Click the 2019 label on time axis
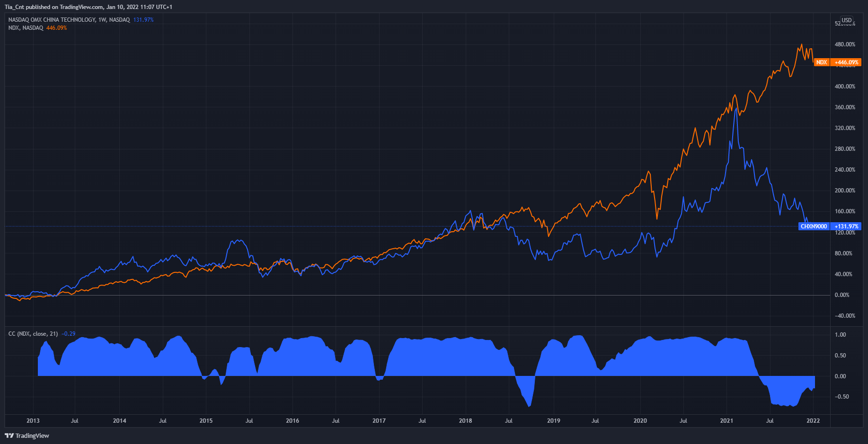 (554, 421)
